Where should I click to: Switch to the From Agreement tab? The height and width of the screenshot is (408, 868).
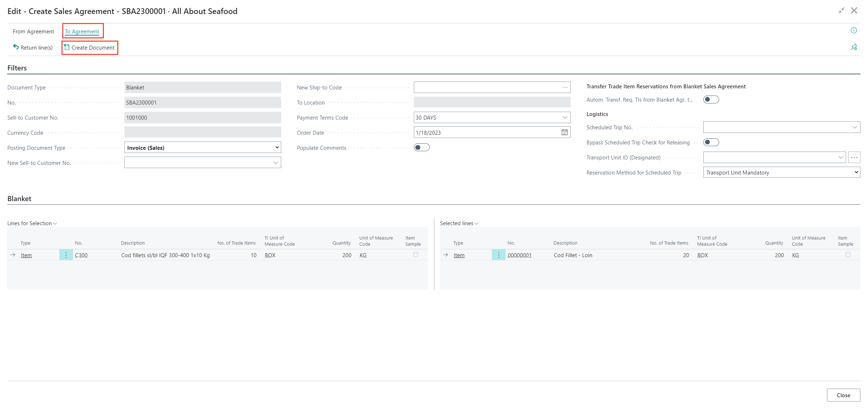[x=33, y=32]
